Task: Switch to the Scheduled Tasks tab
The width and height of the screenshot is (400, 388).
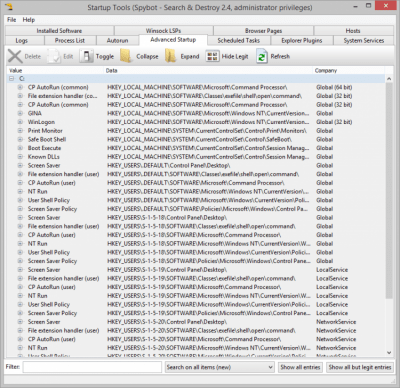Action: (239, 40)
